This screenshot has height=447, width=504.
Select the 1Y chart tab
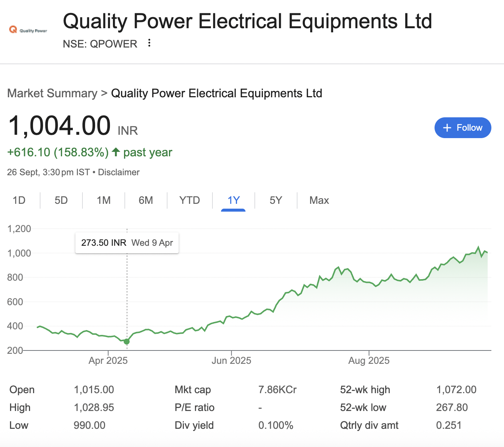[x=234, y=200]
